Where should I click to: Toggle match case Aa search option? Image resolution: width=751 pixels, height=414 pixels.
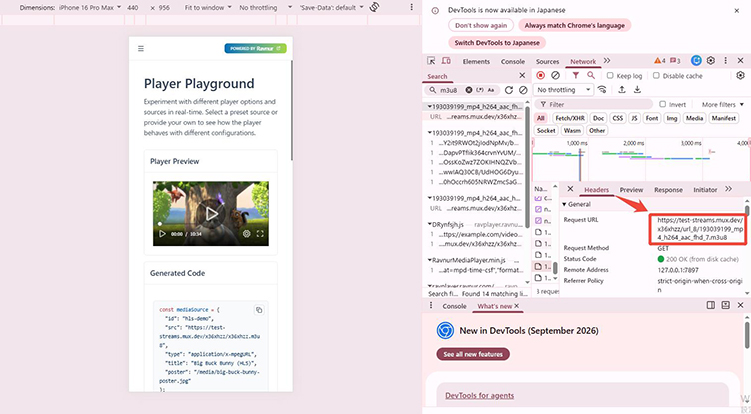[x=491, y=90]
